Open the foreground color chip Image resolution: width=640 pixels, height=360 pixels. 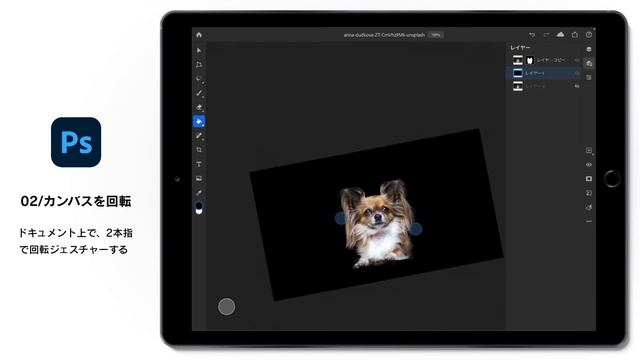(199, 204)
